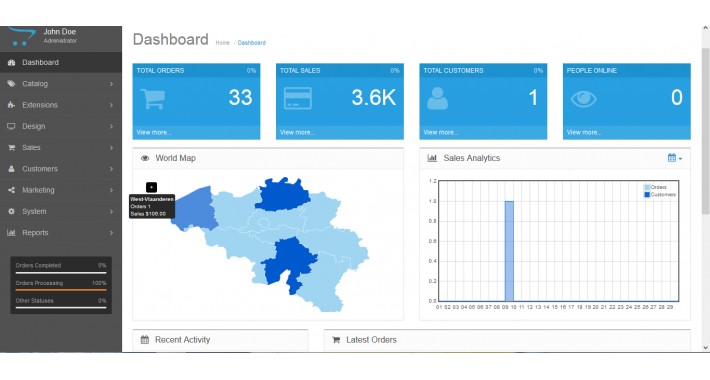The height and width of the screenshot is (380, 710).
Task: Expand the Design menu chevron
Action: coord(111,126)
